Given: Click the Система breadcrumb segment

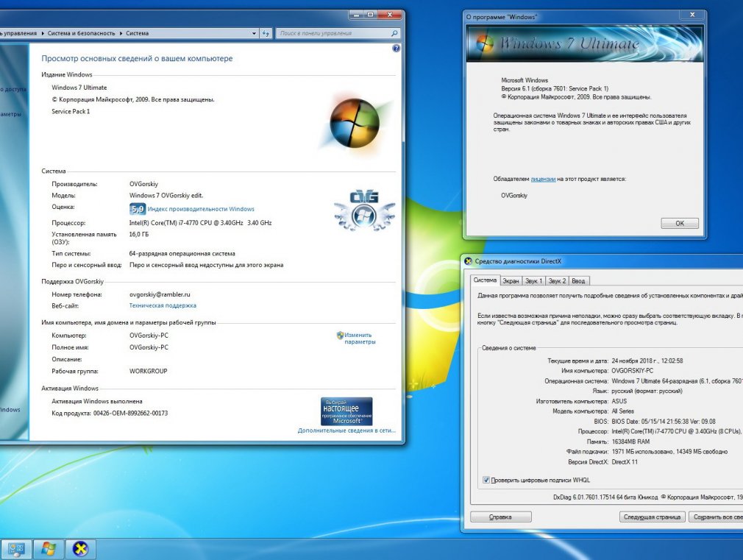Looking at the screenshot, I should pos(137,33).
